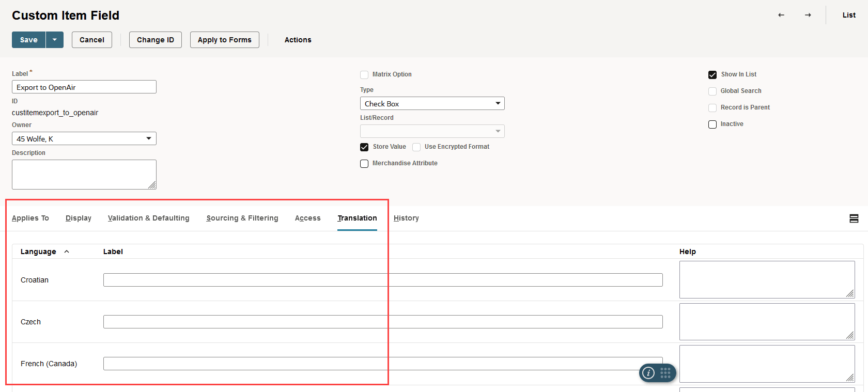Viewport: 868px width, 392px height.
Task: Click the Croatian language row label
Action: click(35, 280)
